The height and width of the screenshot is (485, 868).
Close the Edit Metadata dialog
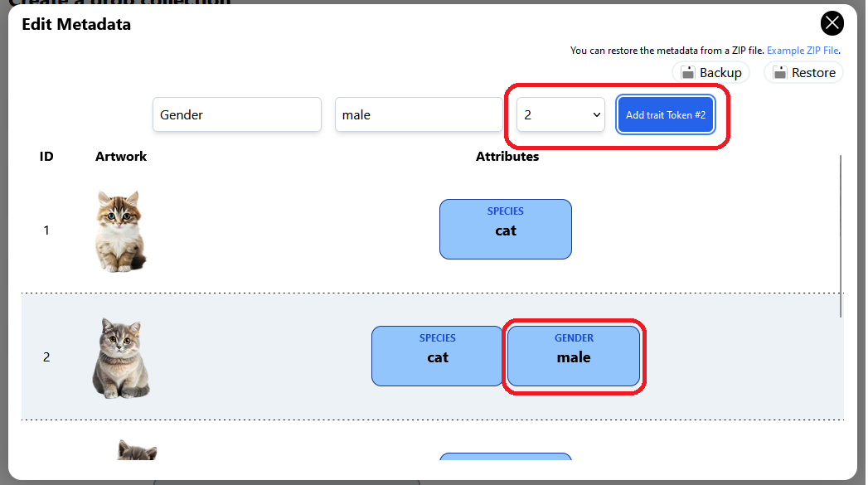832,23
